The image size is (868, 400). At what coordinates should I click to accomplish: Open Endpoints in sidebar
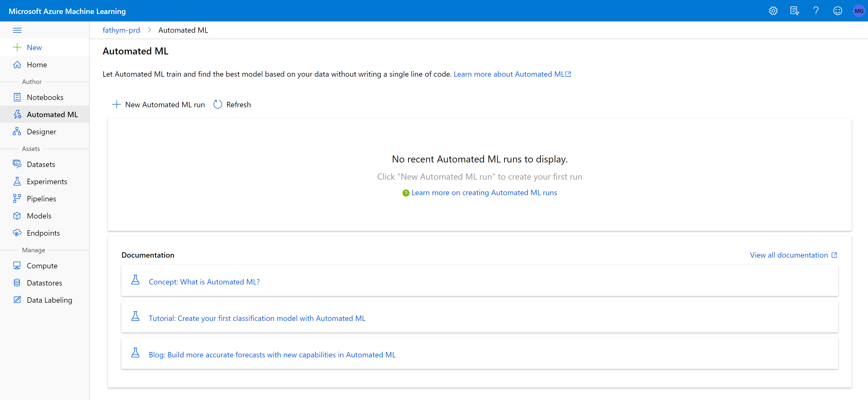click(43, 233)
